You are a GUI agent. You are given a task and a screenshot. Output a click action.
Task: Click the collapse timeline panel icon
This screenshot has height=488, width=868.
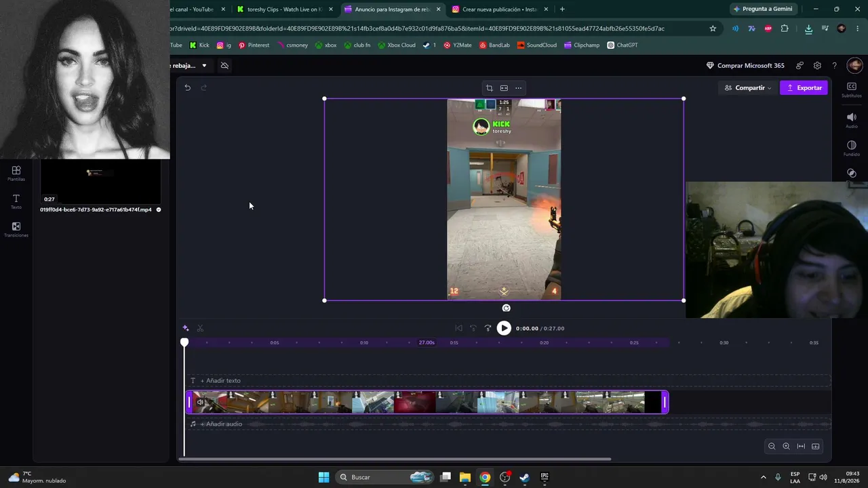(816, 446)
